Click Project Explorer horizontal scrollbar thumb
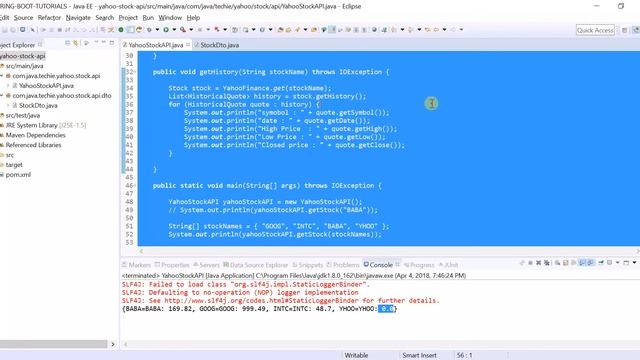 point(53,344)
